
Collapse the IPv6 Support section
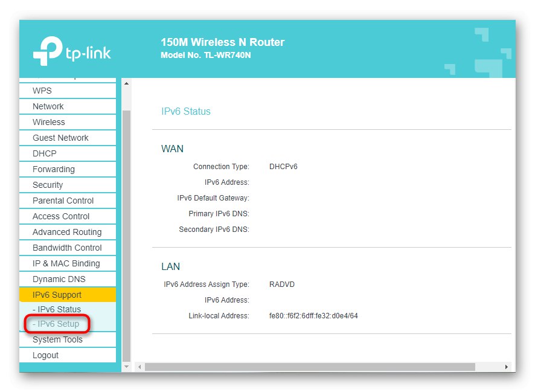click(x=68, y=295)
